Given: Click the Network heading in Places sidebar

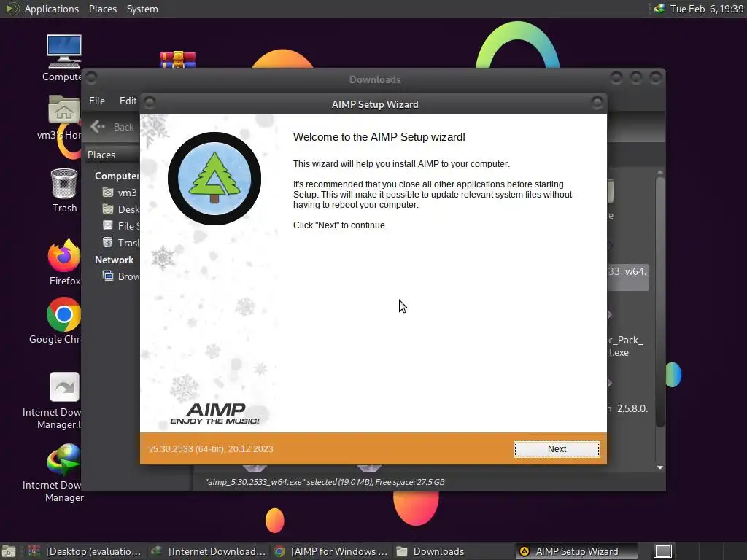Looking at the screenshot, I should tap(114, 260).
